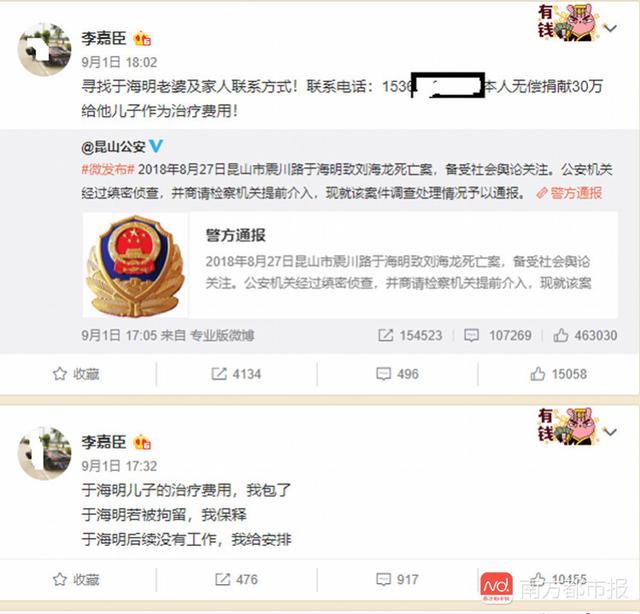This screenshot has height=614, width=640.
Task: Like the first post with 15058 likes
Action: [x=537, y=374]
